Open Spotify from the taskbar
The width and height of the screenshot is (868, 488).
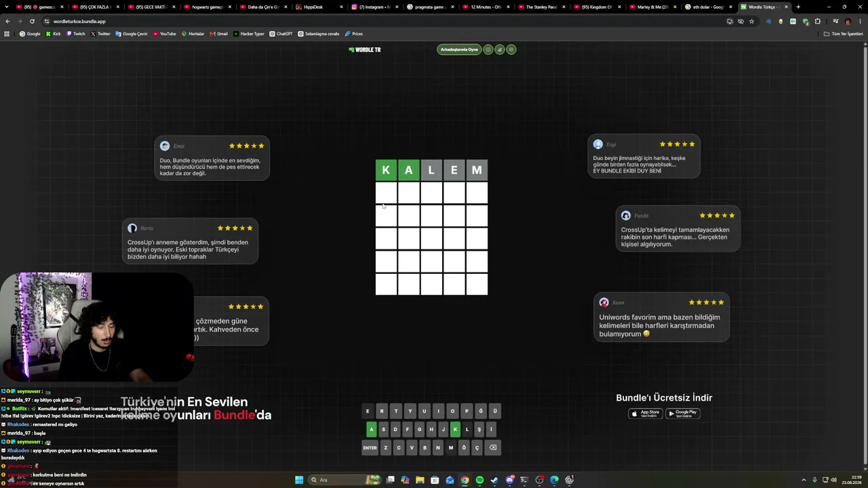(x=479, y=480)
